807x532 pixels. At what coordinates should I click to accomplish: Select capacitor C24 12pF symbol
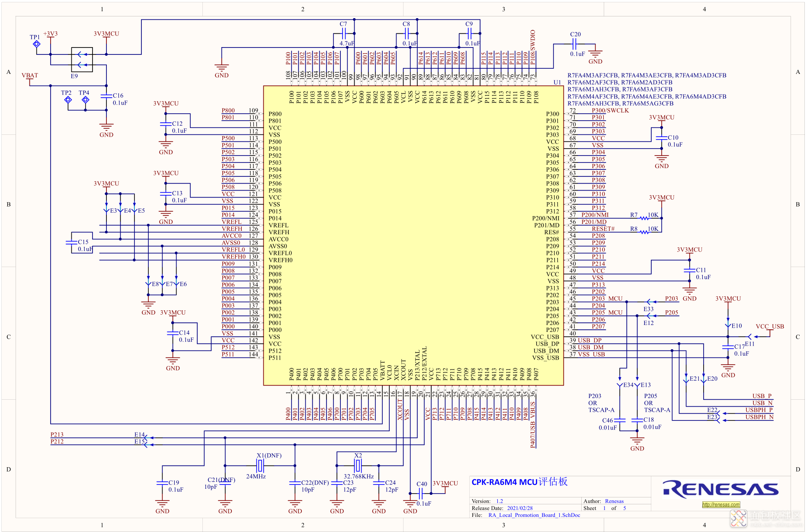pyautogui.click(x=379, y=483)
